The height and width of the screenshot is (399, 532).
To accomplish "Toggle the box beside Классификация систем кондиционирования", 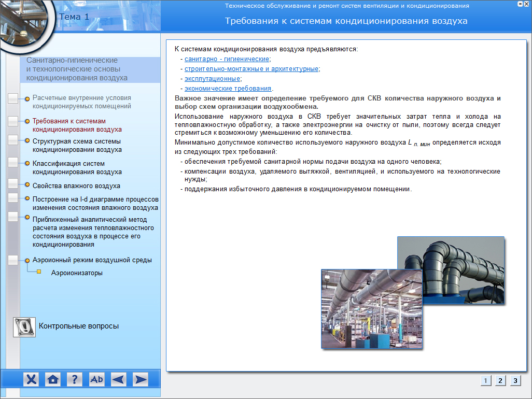I will [13, 163].
